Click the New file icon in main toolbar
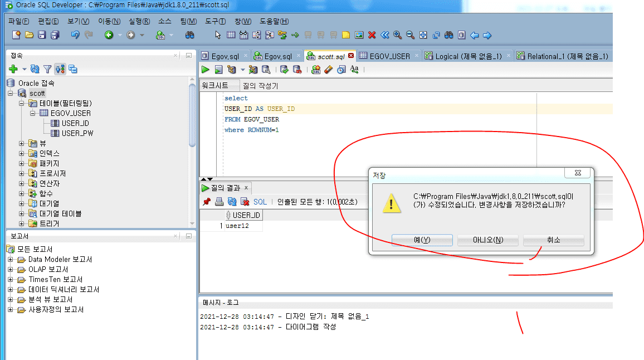 point(16,35)
